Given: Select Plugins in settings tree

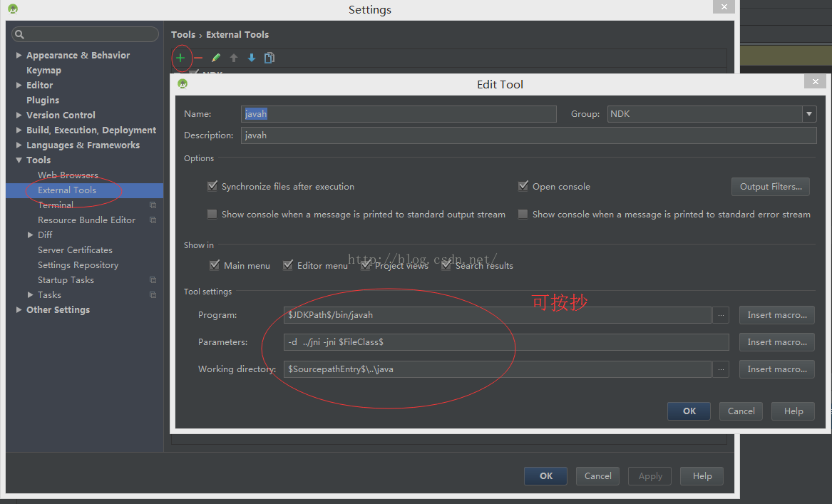Looking at the screenshot, I should [x=43, y=101].
